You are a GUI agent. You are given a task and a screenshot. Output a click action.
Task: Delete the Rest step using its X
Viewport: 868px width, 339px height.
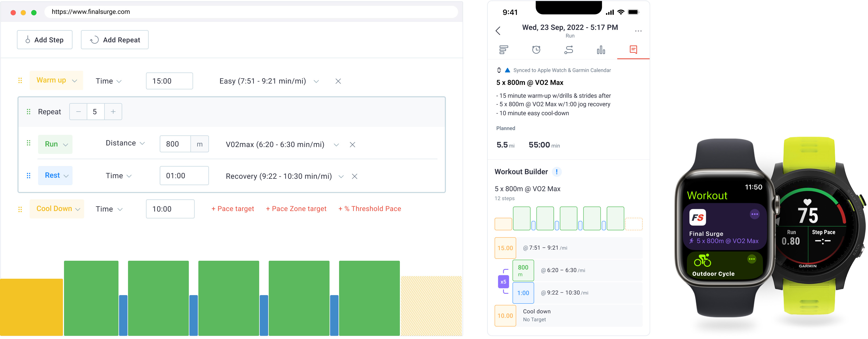354,176
